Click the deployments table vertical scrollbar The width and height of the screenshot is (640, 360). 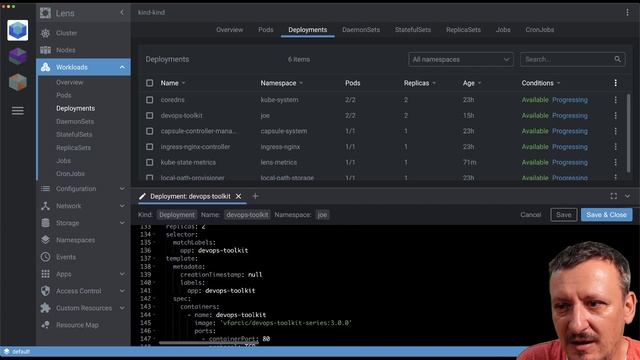click(x=628, y=133)
